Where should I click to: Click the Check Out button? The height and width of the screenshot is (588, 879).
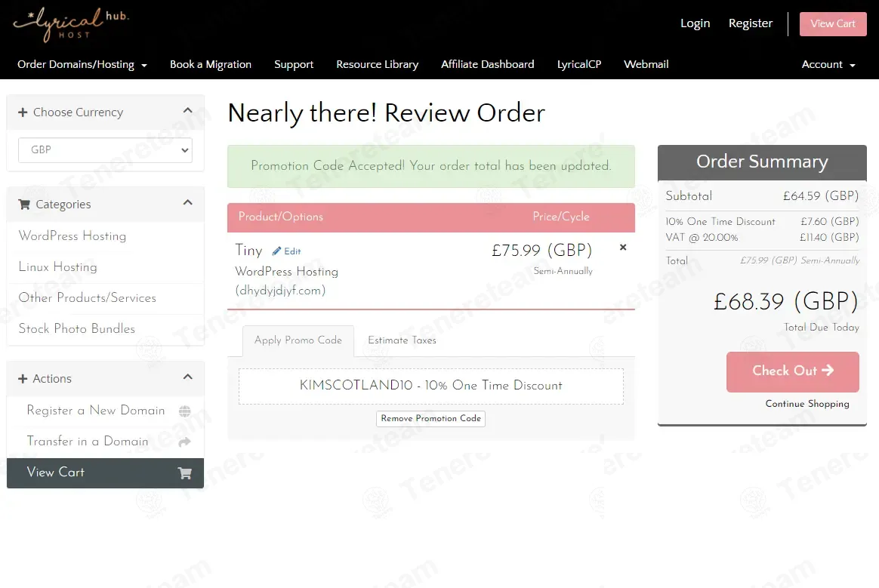(793, 371)
